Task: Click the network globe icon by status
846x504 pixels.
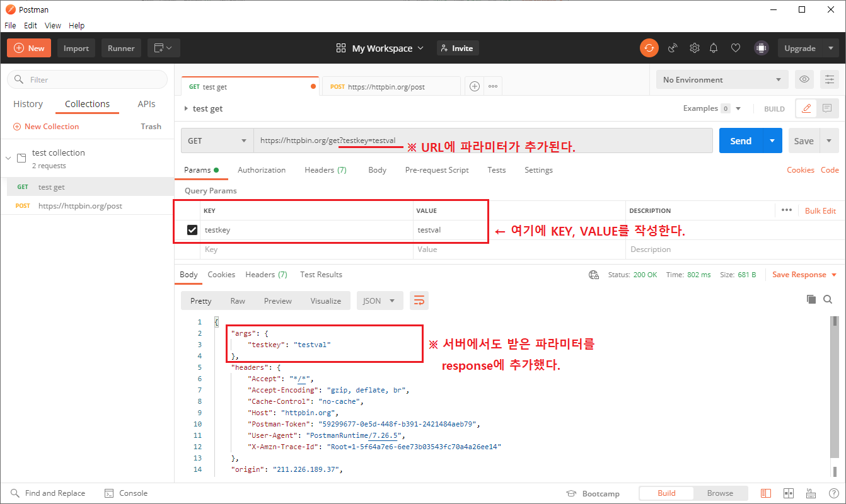Action: 593,275
